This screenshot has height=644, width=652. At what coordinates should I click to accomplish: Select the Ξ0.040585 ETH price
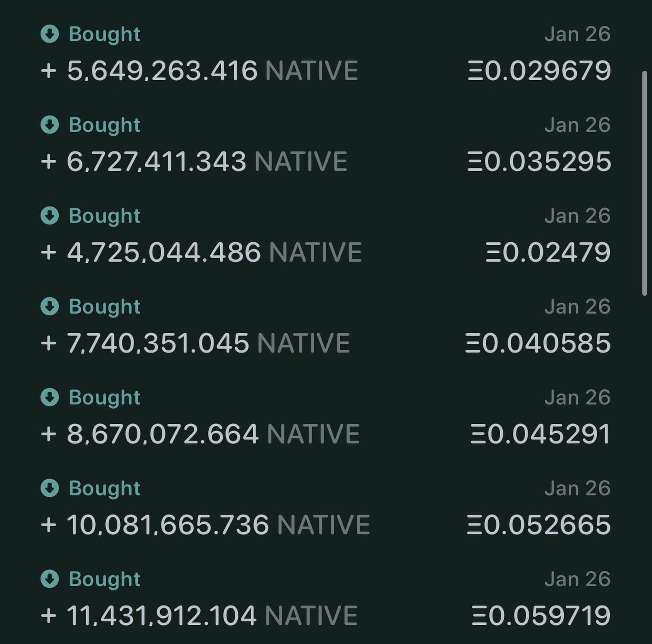pyautogui.click(x=538, y=343)
